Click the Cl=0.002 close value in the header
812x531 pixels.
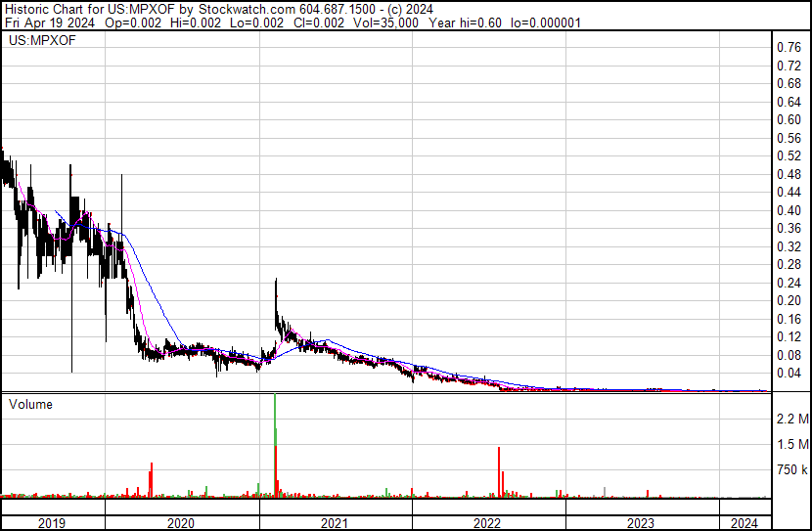tap(319, 22)
